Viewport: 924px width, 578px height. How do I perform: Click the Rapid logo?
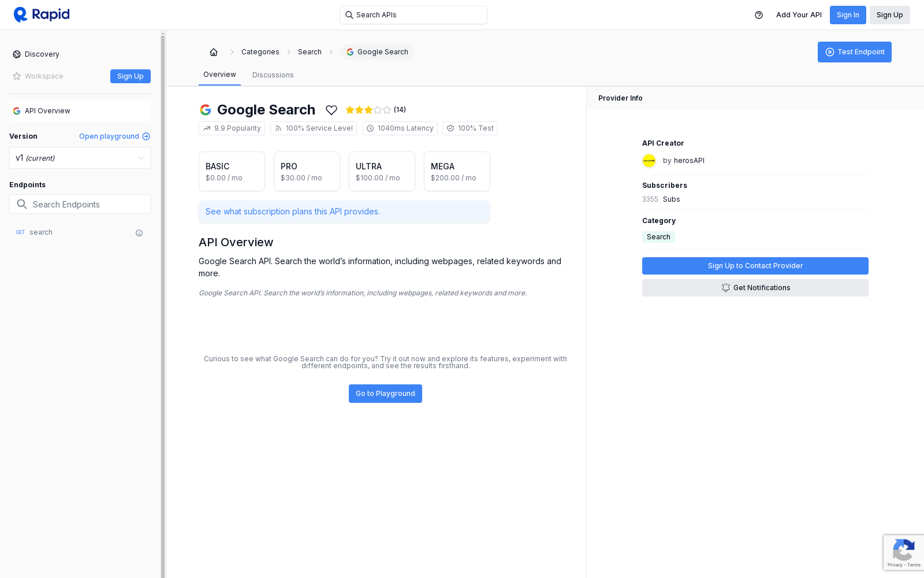(42, 14)
